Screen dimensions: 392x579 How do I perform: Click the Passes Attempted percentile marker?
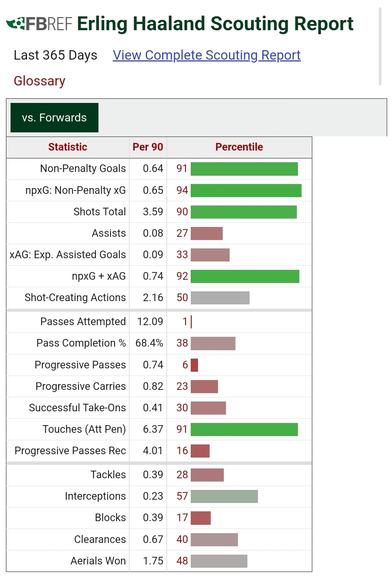pos(191,322)
